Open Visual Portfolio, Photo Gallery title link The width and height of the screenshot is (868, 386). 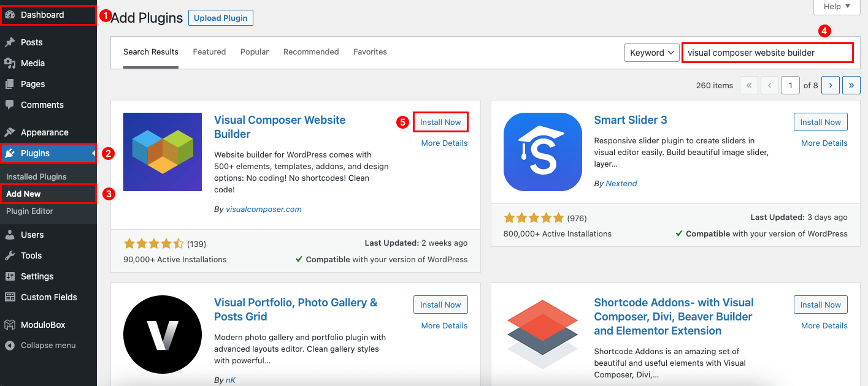pyautogui.click(x=296, y=309)
